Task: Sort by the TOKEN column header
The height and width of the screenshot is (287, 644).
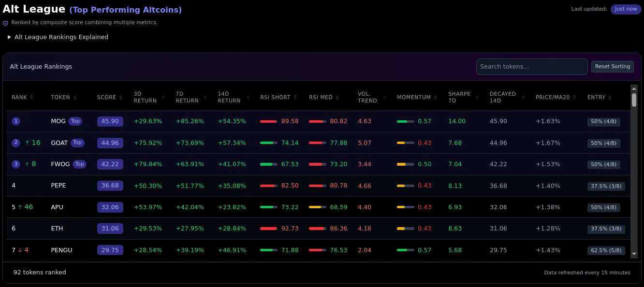Action: pyautogui.click(x=63, y=98)
